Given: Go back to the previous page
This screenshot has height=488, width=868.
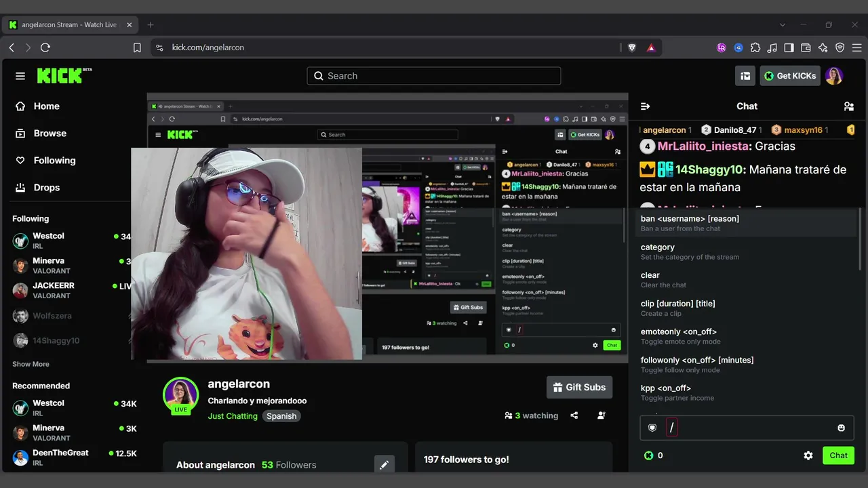Looking at the screenshot, I should point(12,47).
